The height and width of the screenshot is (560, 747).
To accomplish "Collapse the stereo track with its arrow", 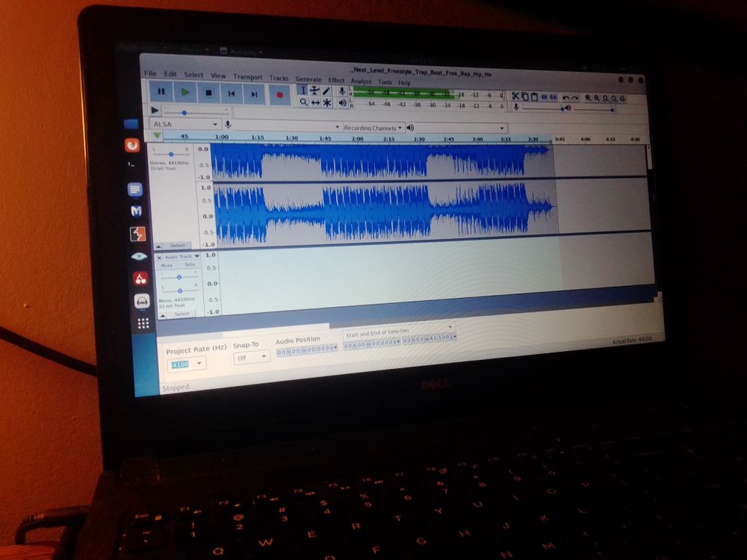I will click(158, 246).
